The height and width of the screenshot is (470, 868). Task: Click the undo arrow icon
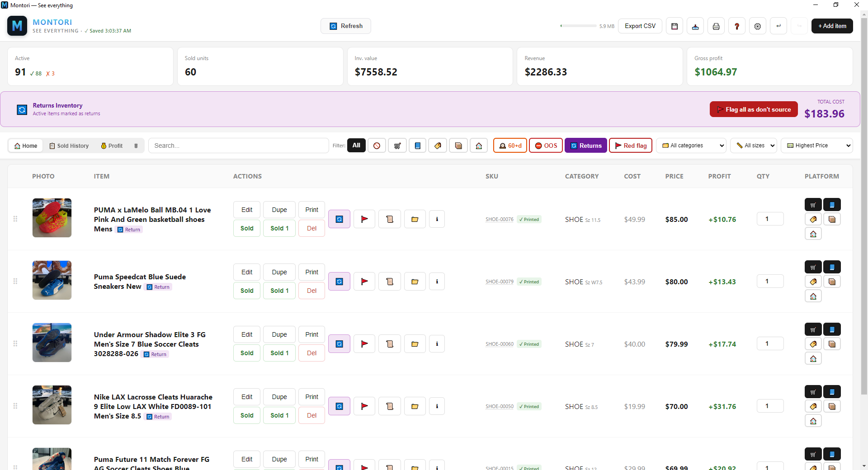[778, 26]
